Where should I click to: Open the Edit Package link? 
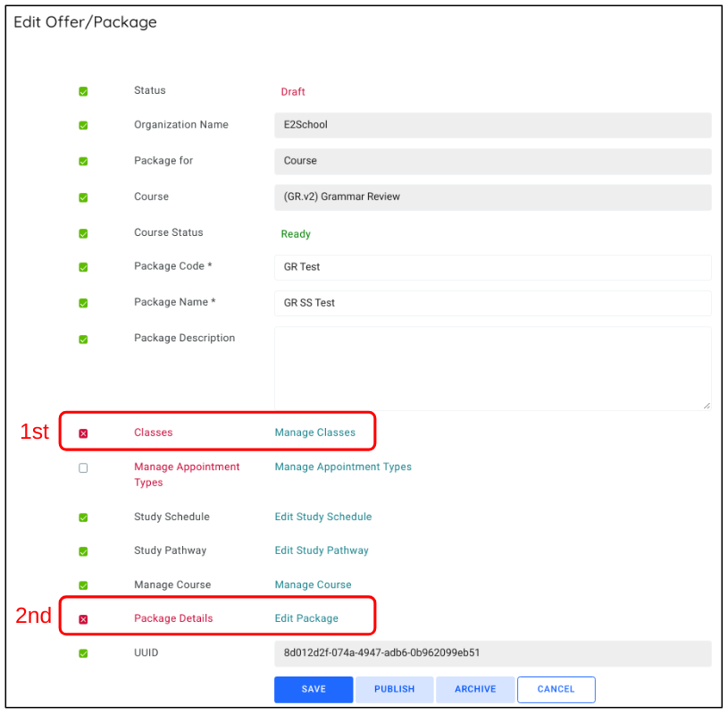(306, 618)
